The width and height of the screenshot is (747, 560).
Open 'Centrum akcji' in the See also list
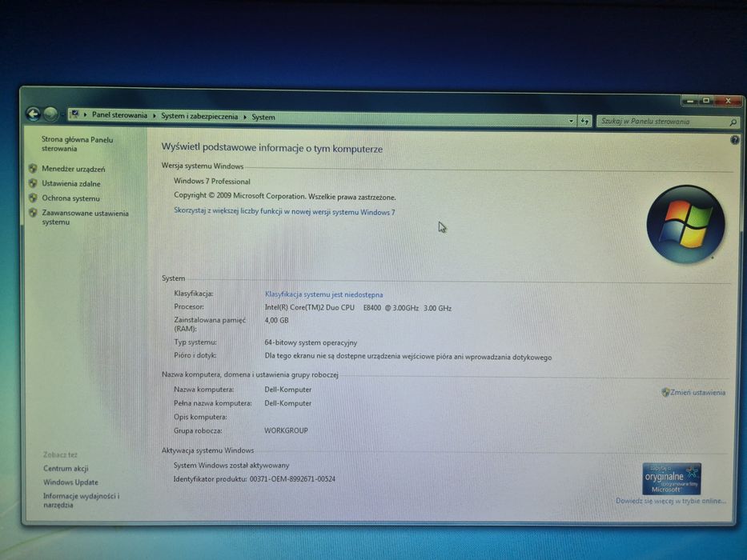66,469
